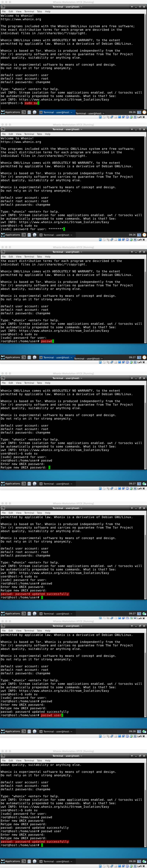This screenshot has height=868, width=147.
Task: Click terminal icon in topmost window's title bar
Action: 3,7
